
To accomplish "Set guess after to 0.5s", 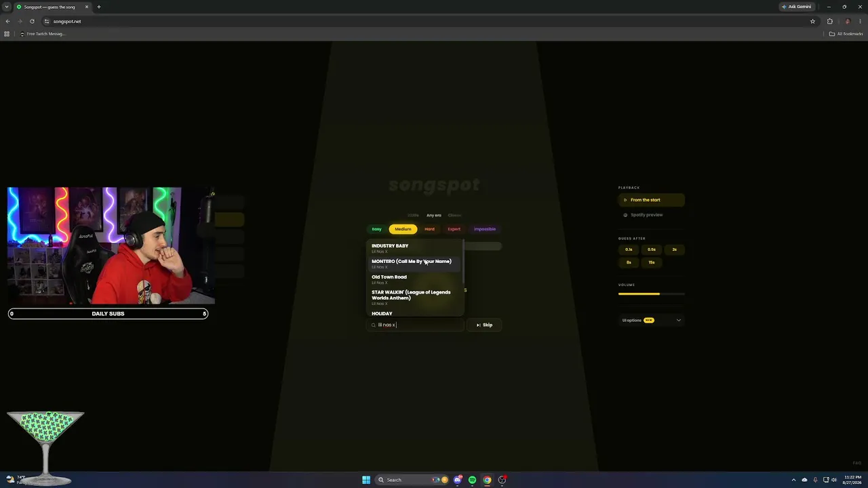I will 652,249.
